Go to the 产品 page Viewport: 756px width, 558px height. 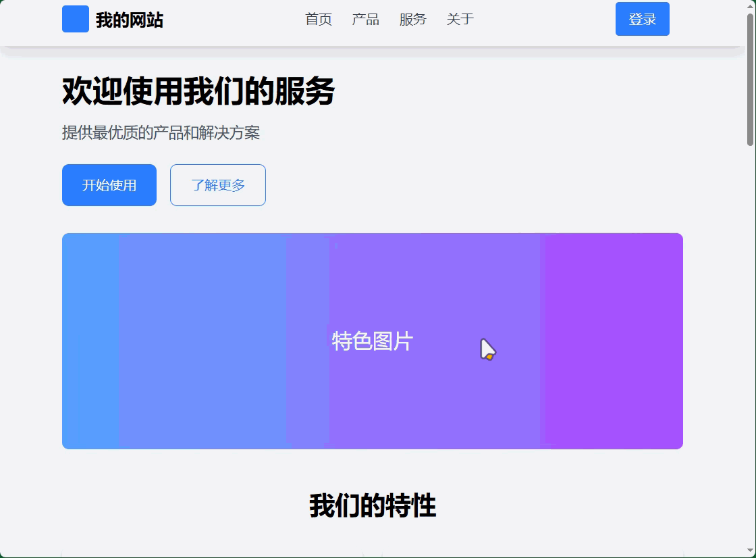pyautogui.click(x=365, y=20)
